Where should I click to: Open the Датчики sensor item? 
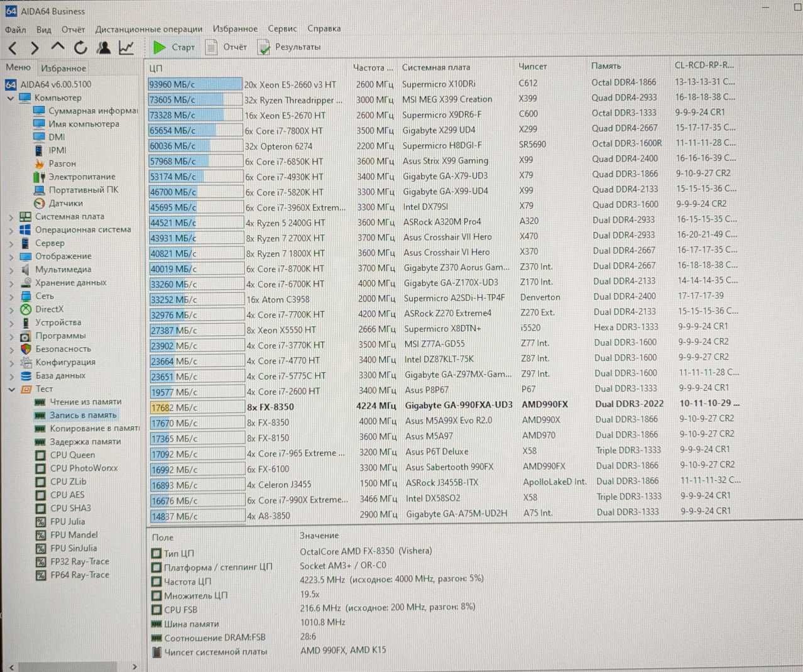[58, 203]
